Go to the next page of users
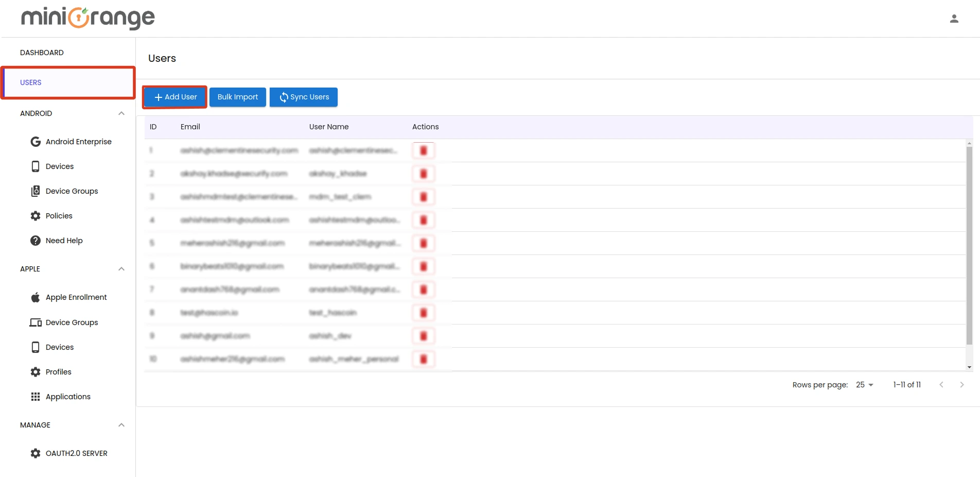Screen dimensions: 980x477 click(961, 384)
